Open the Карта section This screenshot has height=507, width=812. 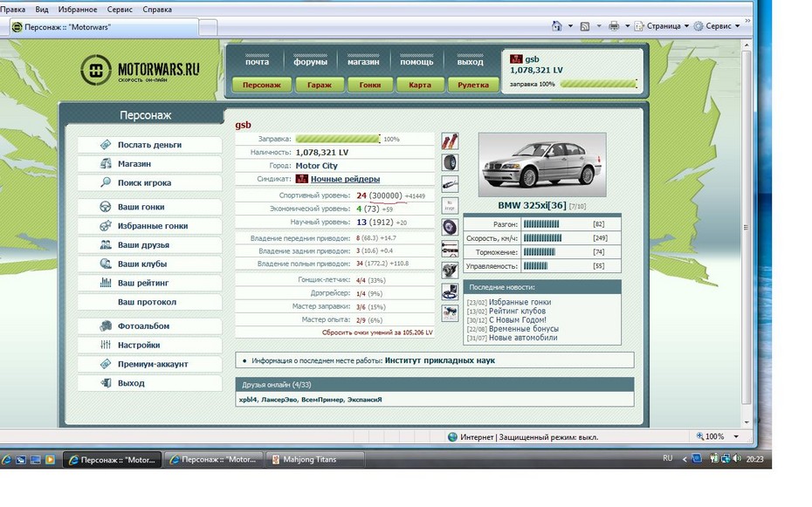pos(420,85)
